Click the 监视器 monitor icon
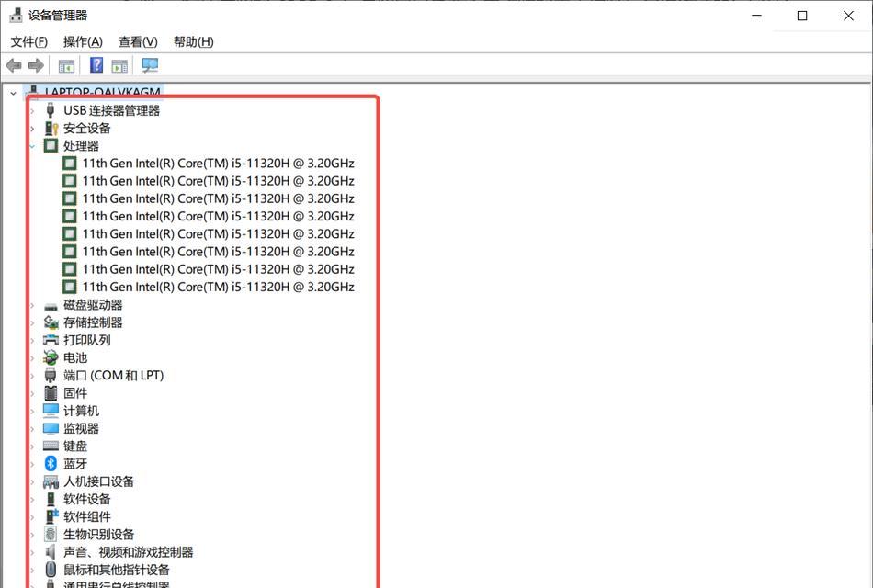The image size is (873, 588). pos(51,429)
